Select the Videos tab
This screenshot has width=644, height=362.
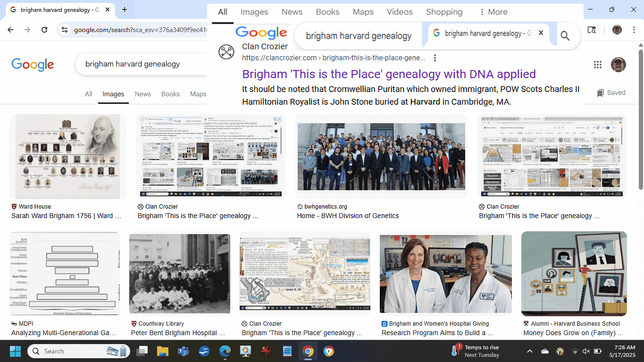tap(400, 12)
